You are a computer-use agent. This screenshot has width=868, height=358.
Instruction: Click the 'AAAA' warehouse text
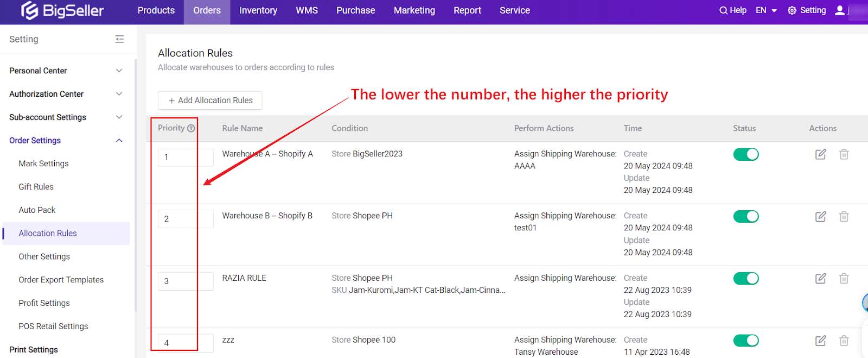[x=525, y=166]
